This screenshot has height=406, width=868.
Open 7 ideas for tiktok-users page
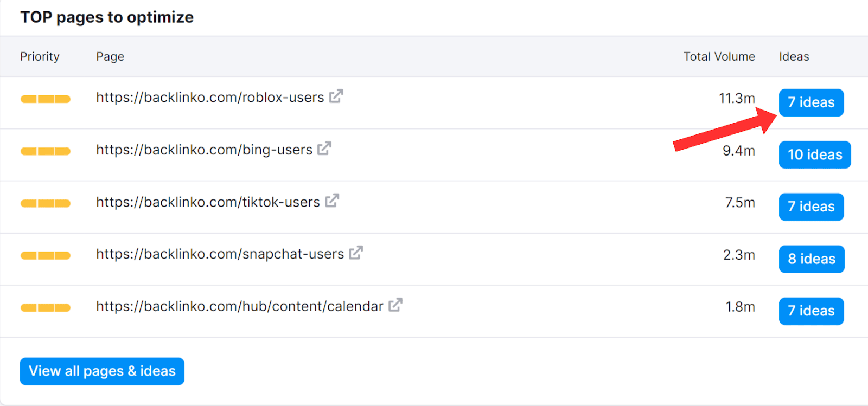(x=810, y=207)
